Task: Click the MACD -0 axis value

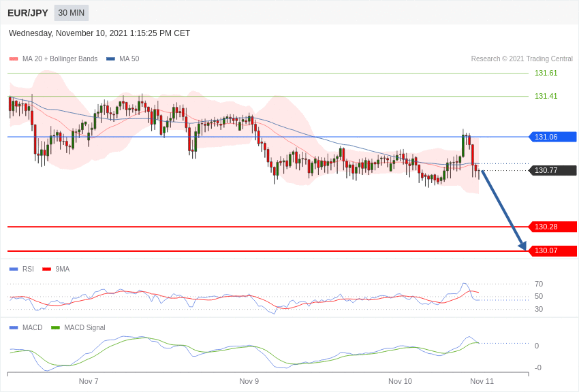Action: tap(538, 367)
